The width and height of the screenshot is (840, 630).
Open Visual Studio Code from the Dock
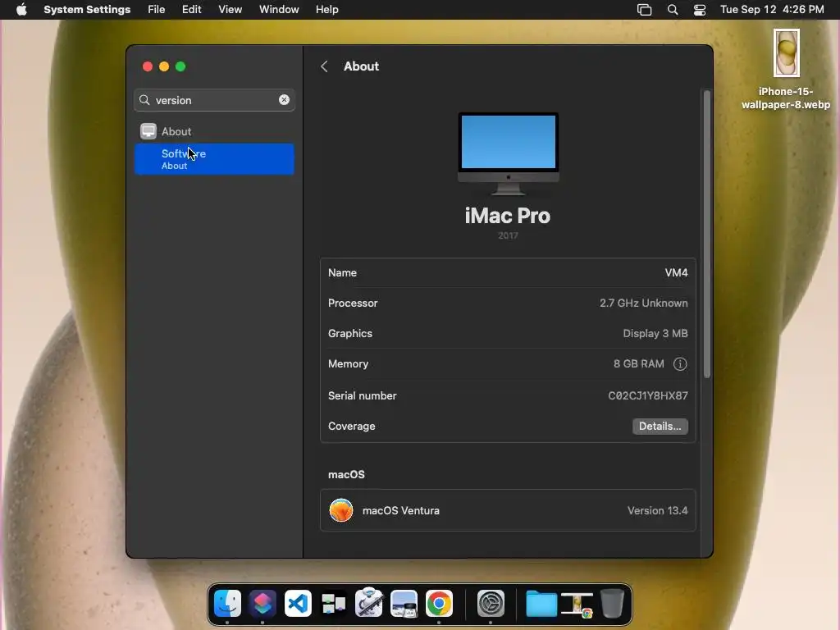298,603
